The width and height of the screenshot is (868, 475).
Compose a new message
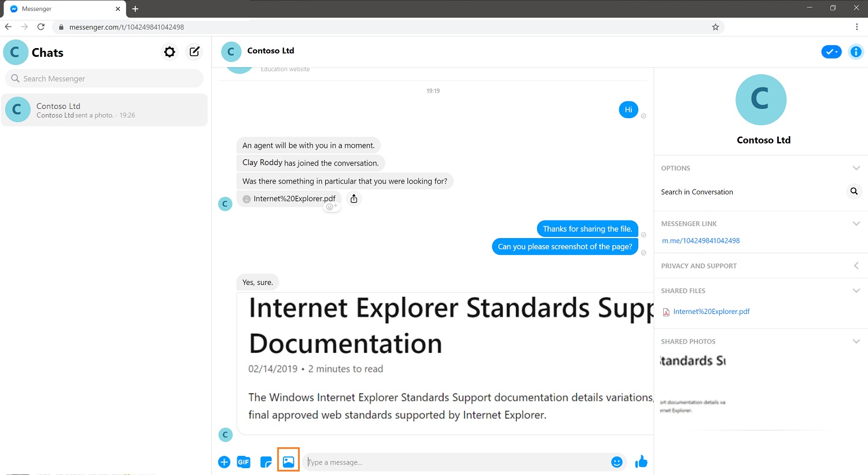[x=194, y=52]
